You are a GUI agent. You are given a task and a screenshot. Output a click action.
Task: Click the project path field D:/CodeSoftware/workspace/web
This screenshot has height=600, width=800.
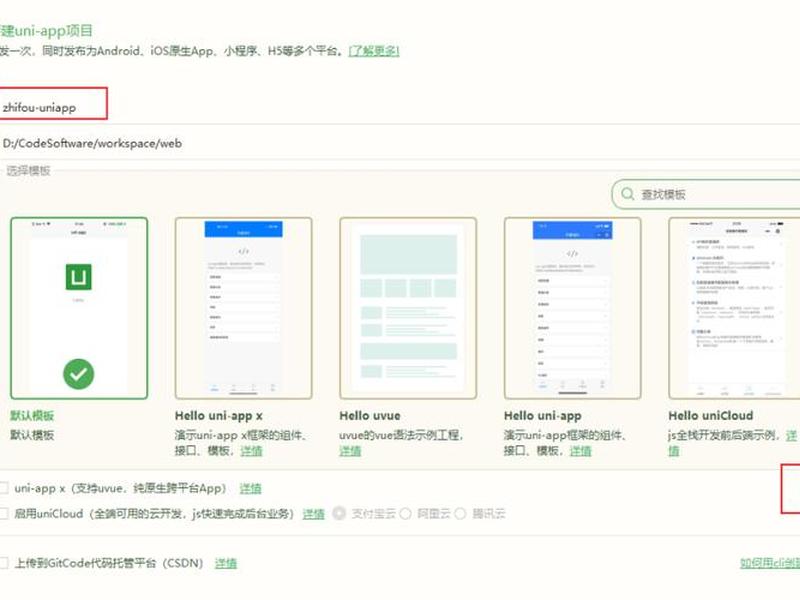(x=400, y=143)
